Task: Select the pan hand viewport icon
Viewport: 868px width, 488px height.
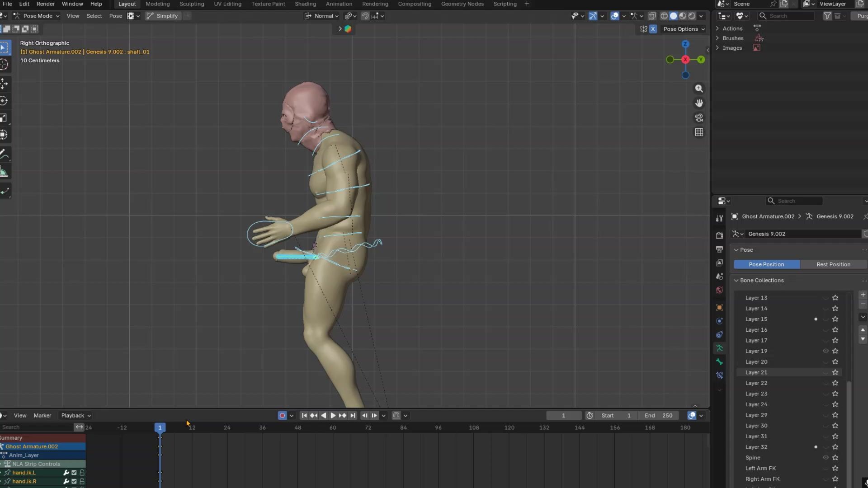Action: pyautogui.click(x=699, y=103)
